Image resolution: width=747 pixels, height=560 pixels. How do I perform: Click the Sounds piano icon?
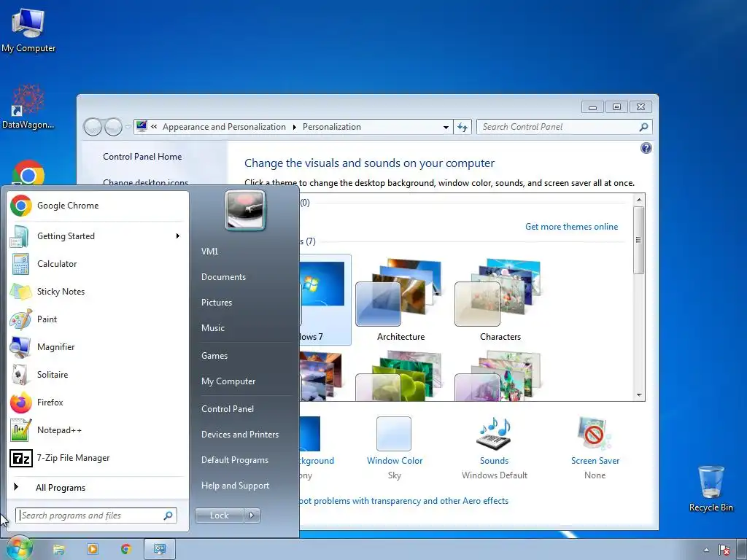494,433
